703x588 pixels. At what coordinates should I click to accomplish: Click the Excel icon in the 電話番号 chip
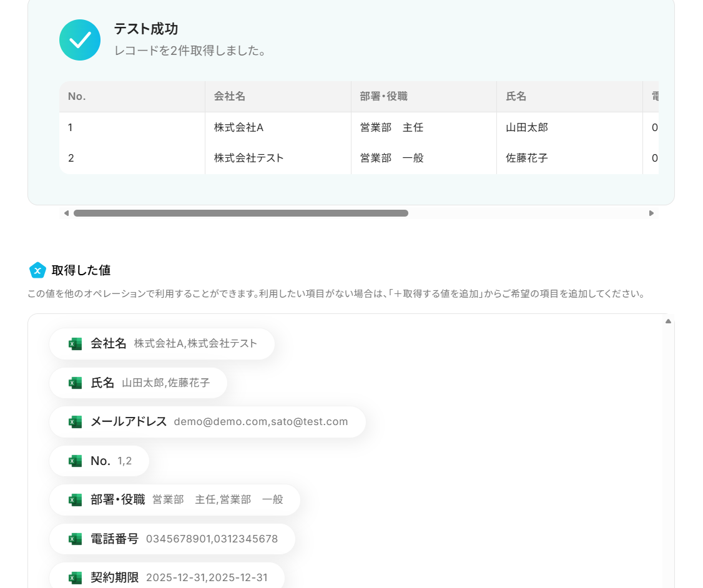coord(76,539)
